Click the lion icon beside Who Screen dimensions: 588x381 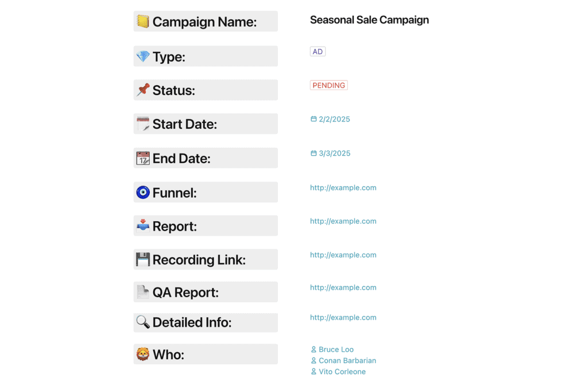click(x=143, y=355)
